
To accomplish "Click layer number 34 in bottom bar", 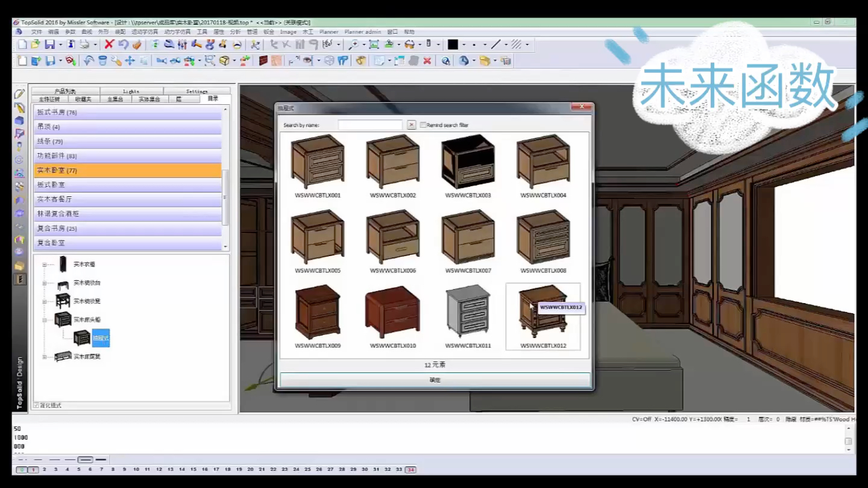I will (410, 469).
